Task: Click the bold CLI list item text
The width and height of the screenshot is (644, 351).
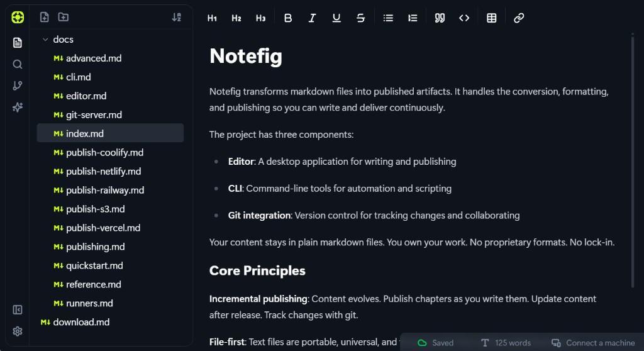Action: pyautogui.click(x=235, y=189)
